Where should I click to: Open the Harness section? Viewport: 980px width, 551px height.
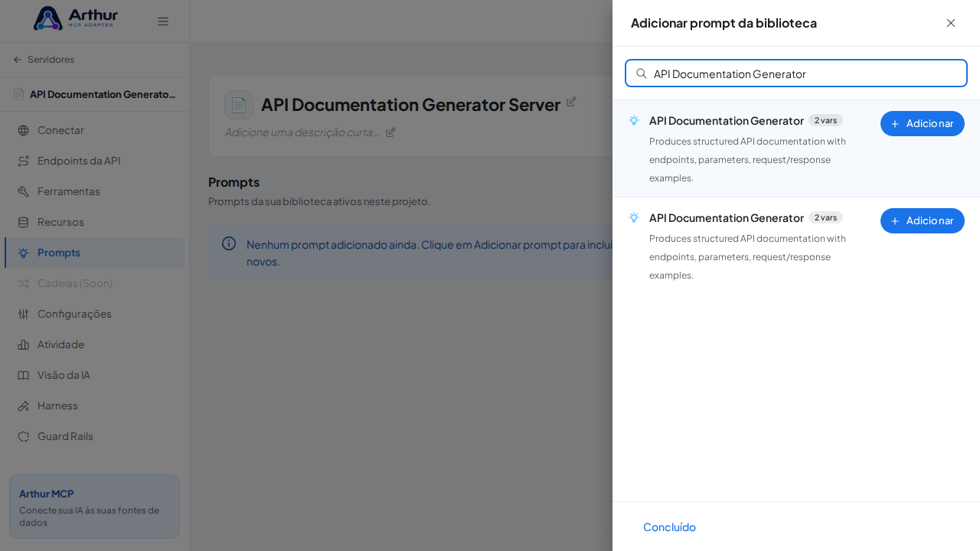(95, 406)
